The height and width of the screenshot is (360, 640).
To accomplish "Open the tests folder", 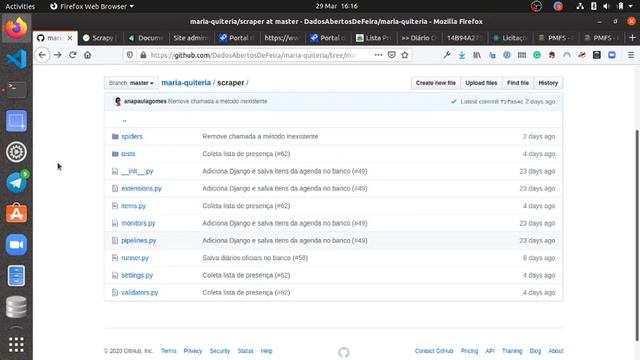I will pyautogui.click(x=128, y=154).
